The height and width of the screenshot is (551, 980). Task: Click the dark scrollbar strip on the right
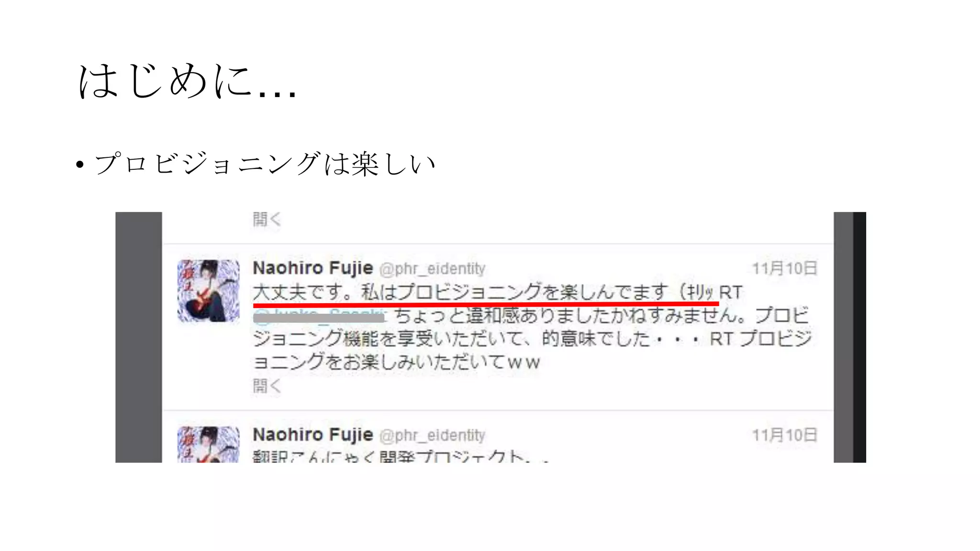[859, 337]
